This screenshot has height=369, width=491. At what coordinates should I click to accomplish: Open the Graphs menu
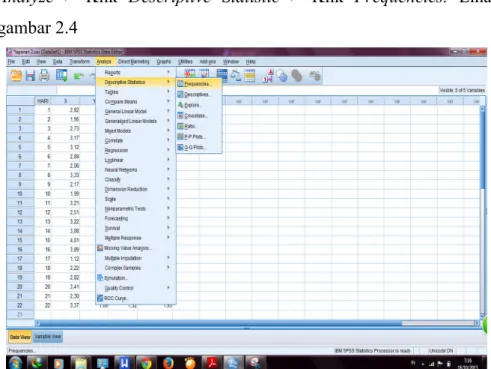[x=164, y=62]
